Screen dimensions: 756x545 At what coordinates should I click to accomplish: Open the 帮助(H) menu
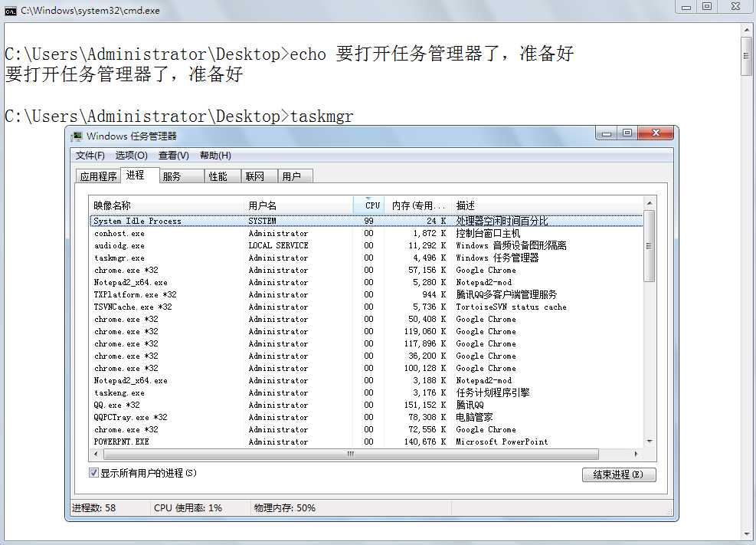[215, 156]
